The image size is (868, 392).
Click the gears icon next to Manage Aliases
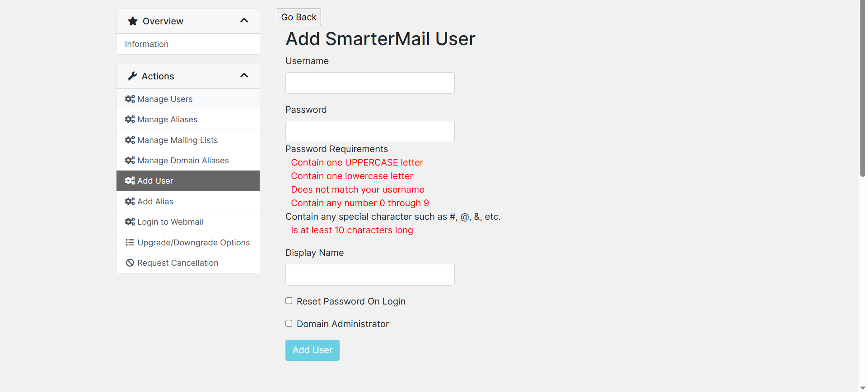(130, 119)
